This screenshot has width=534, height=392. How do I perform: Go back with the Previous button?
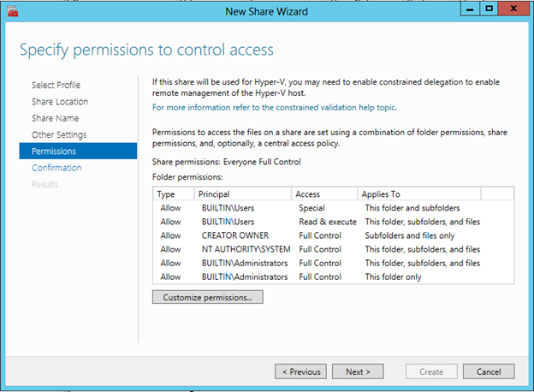(x=300, y=371)
